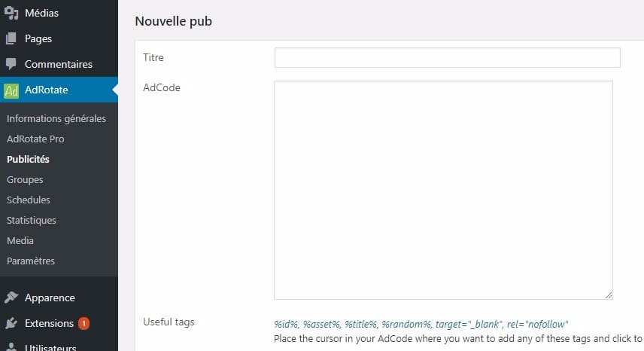644x351 pixels.
Task: Click the Apparence paintbrush icon
Action: coord(11,298)
